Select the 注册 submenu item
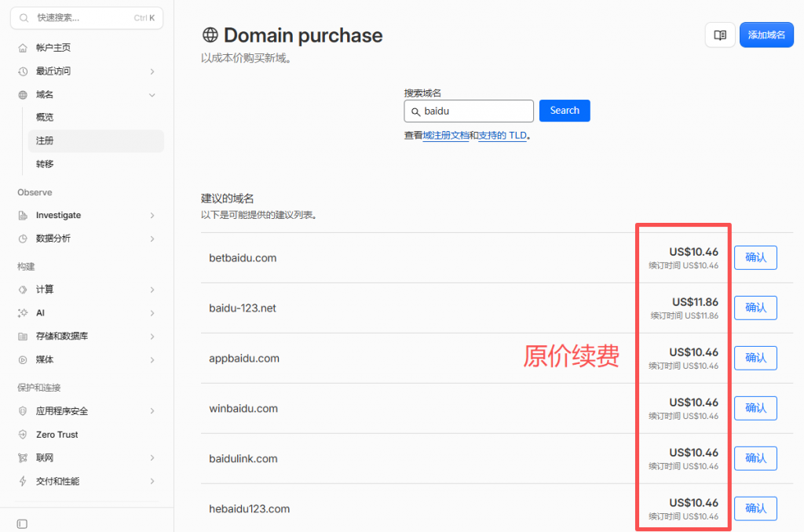Screen dimensions: 804x532 pyautogui.click(x=96, y=141)
